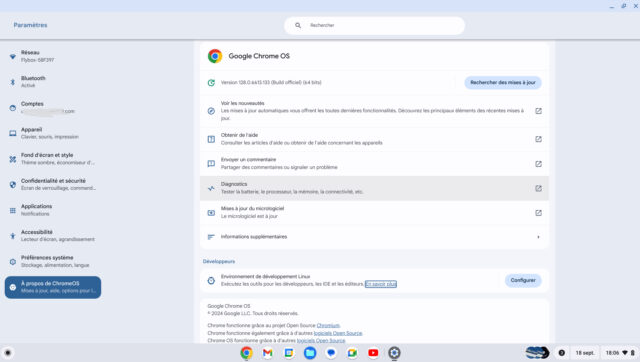Open quick settings at the 18:06 clock

point(620,353)
